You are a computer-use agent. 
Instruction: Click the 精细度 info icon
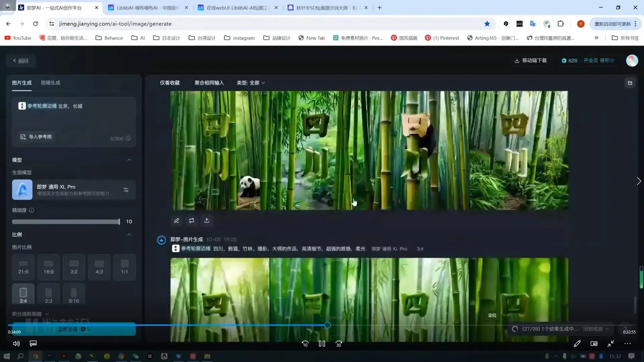coord(32,210)
